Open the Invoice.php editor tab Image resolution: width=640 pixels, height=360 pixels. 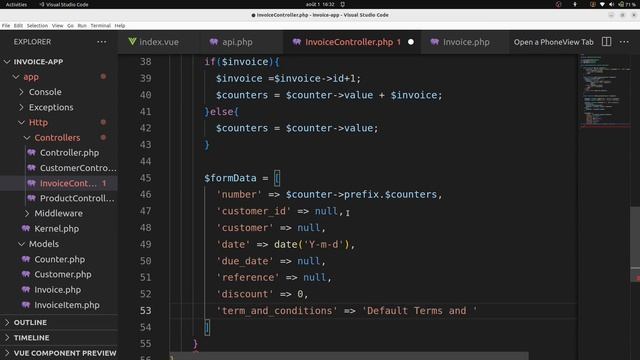[x=460, y=42]
